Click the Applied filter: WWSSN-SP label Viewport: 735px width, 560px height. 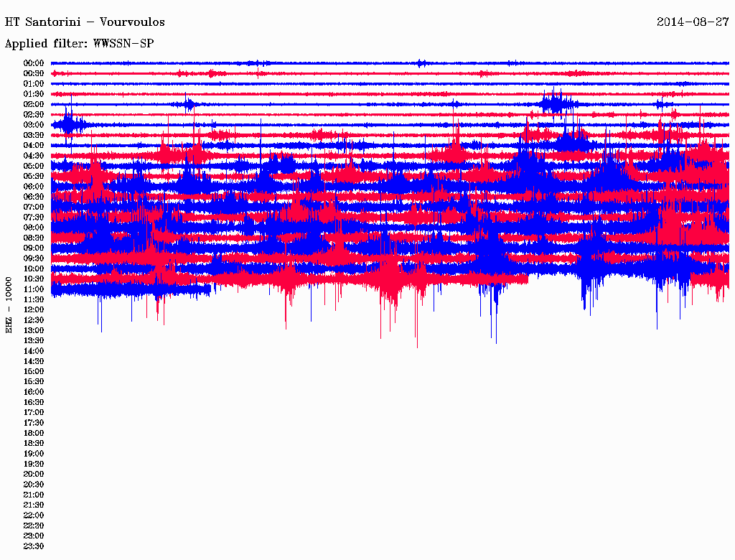point(79,44)
